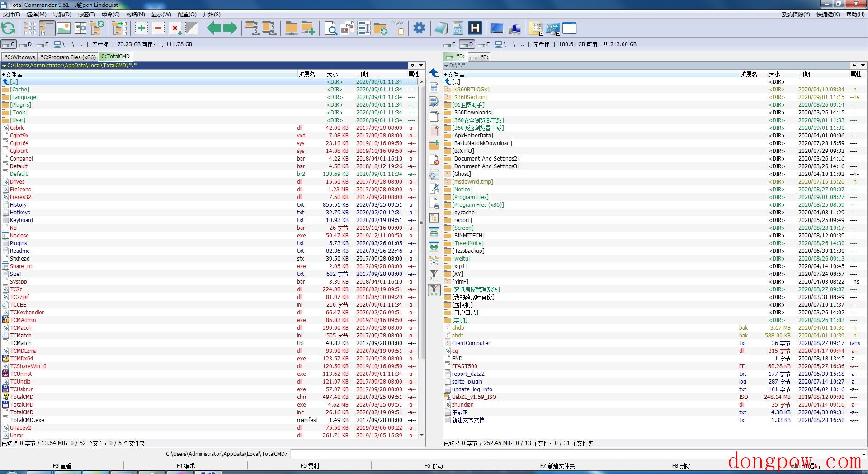Click the green Refresh icon in the toolbar

(8, 28)
